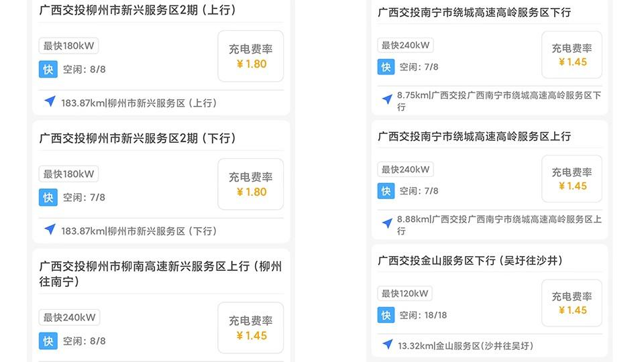This screenshot has width=644, height=362.
Task: Open 广西交投柳州市新兴服务区2期（上行） station title
Action: [x=138, y=10]
